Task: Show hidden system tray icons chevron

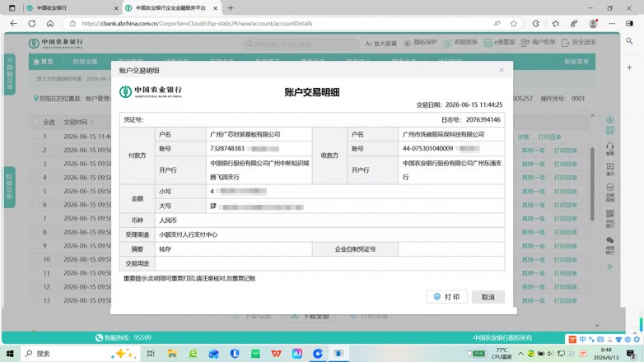Action: 520,354
